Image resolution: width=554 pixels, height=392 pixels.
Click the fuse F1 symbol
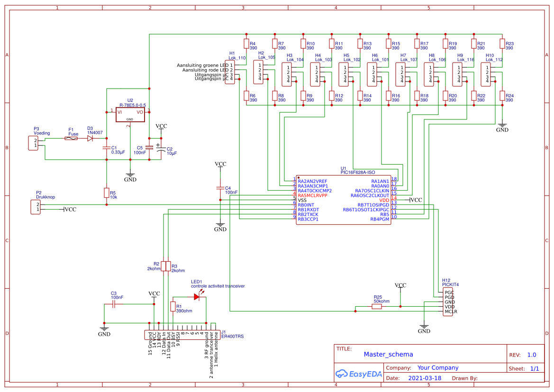pos(72,137)
